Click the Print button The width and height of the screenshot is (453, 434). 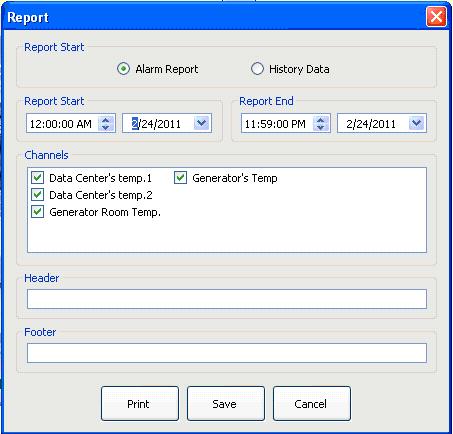click(140, 404)
